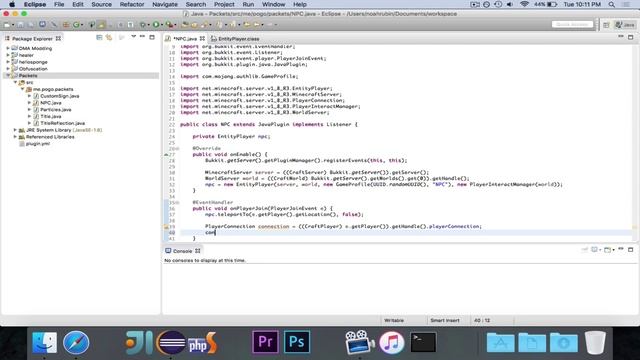640x360 pixels.
Task: Close the NPC.java editor tab
Action: (x=202, y=39)
